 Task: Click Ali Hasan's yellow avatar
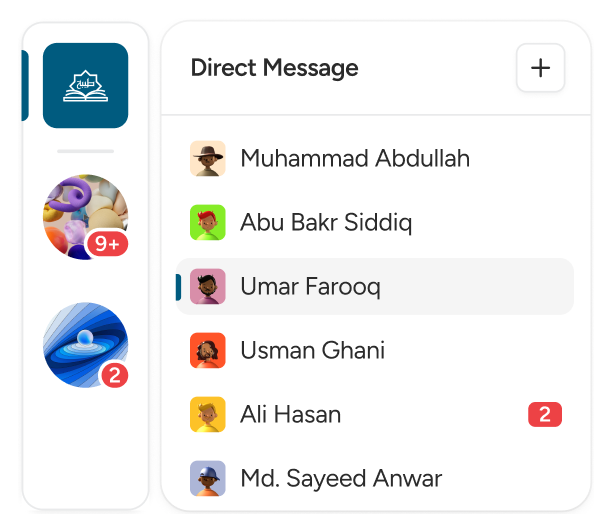208,414
